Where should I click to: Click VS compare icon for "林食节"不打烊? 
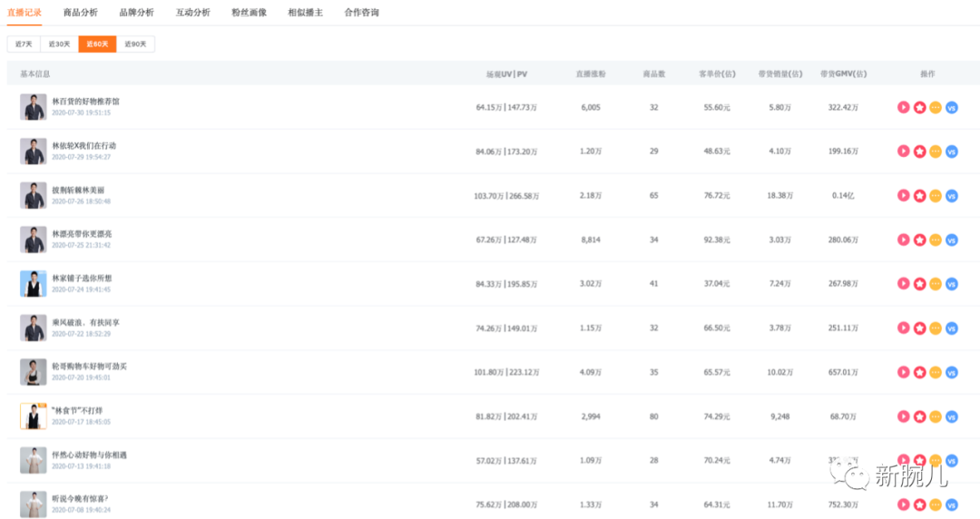click(x=951, y=416)
